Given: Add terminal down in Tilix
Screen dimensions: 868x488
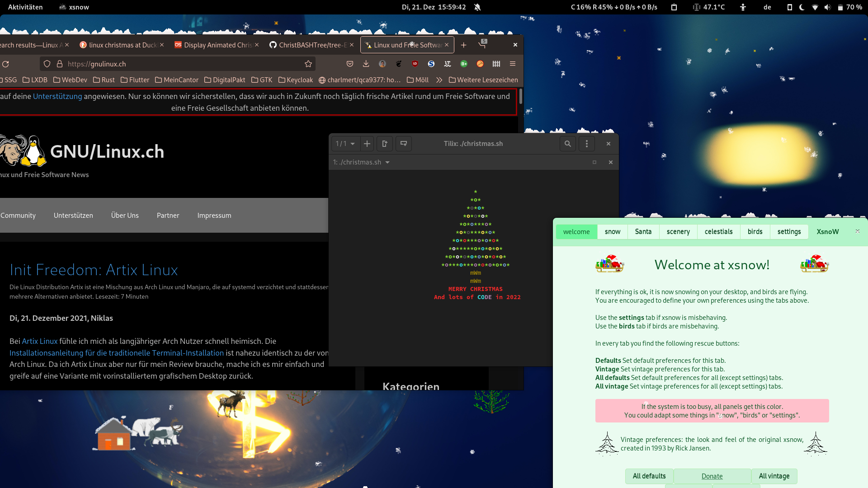Looking at the screenshot, I should 404,144.
